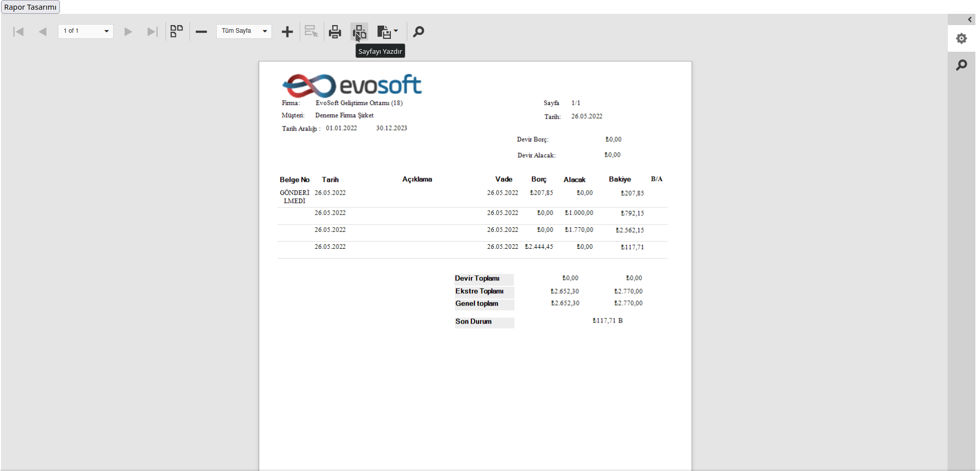Collapse the right side panel using the chevron
The height and width of the screenshot is (471, 980).
[x=970, y=19]
